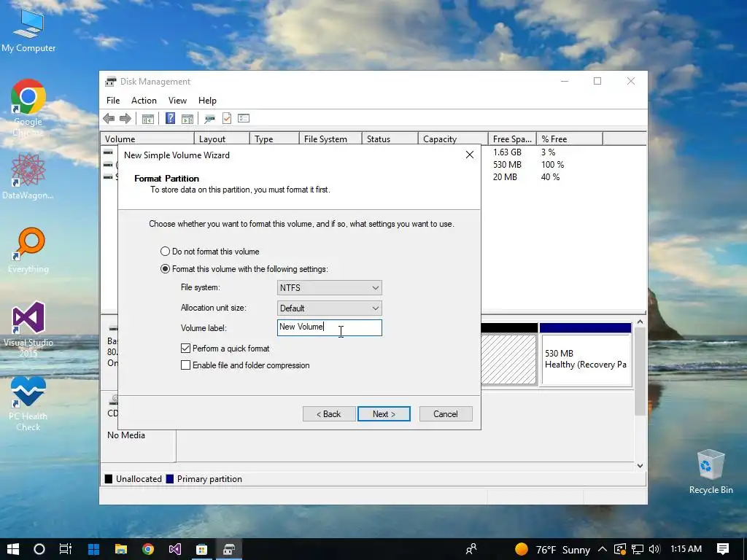Select the 530 MB Recovery partition block

(586, 354)
